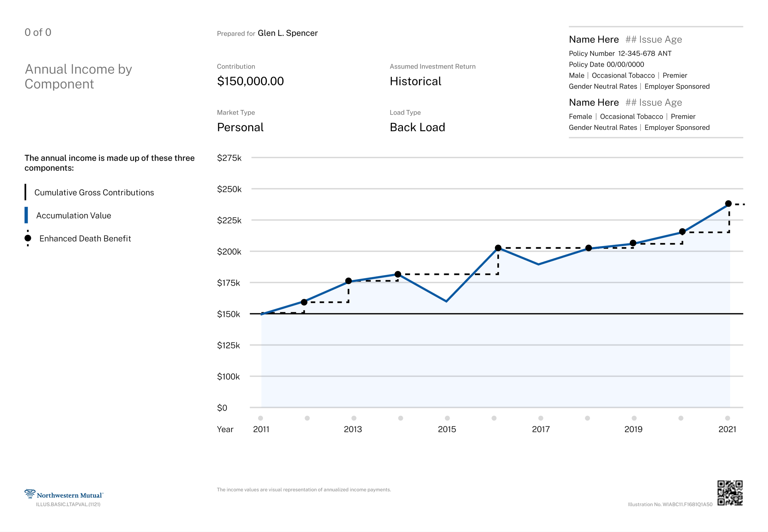Click the 'Back Load' load type value

[417, 127]
